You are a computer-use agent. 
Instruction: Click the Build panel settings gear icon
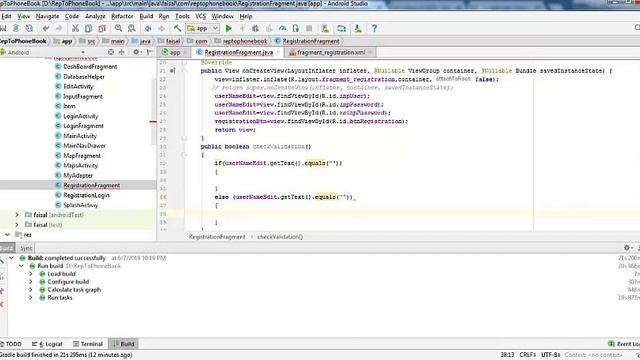627,248
